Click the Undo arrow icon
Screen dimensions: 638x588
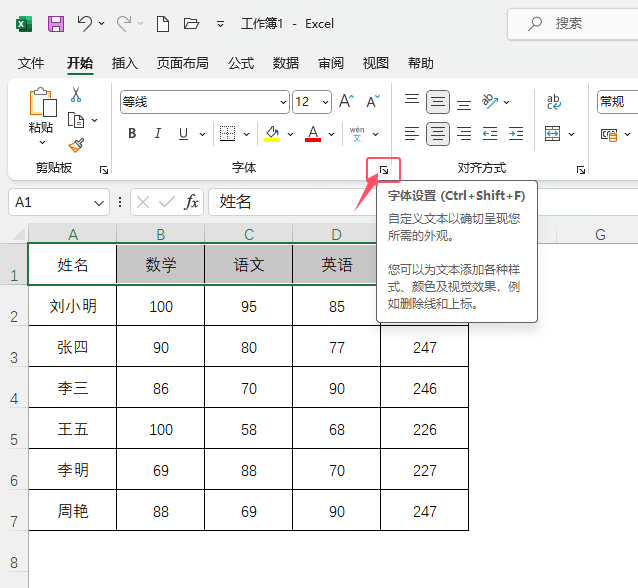[85, 23]
